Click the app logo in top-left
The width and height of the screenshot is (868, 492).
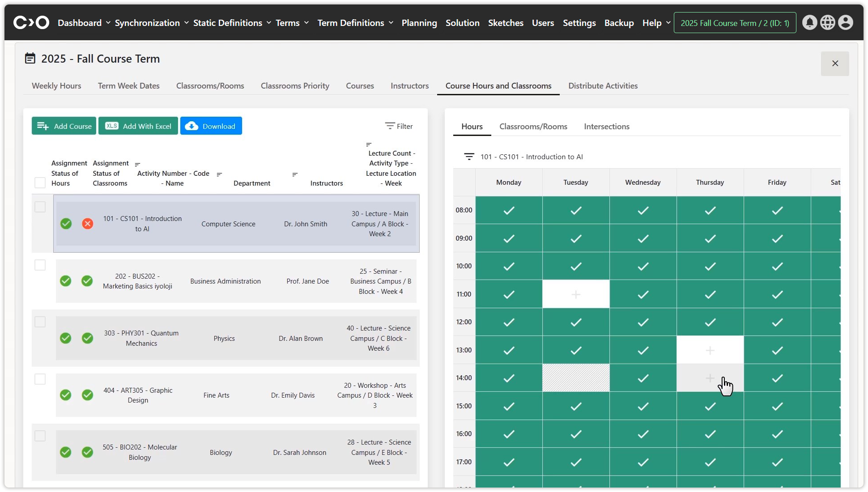coord(31,22)
